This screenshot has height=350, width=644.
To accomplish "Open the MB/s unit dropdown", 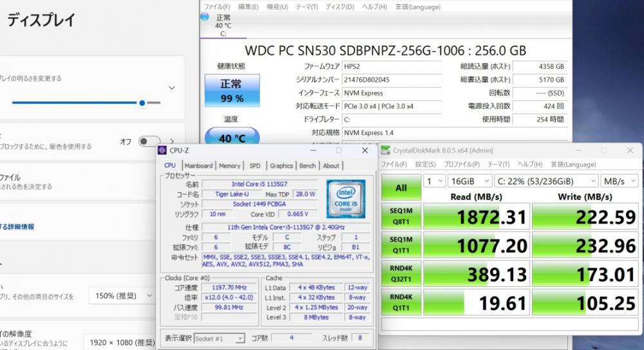I will point(620,181).
